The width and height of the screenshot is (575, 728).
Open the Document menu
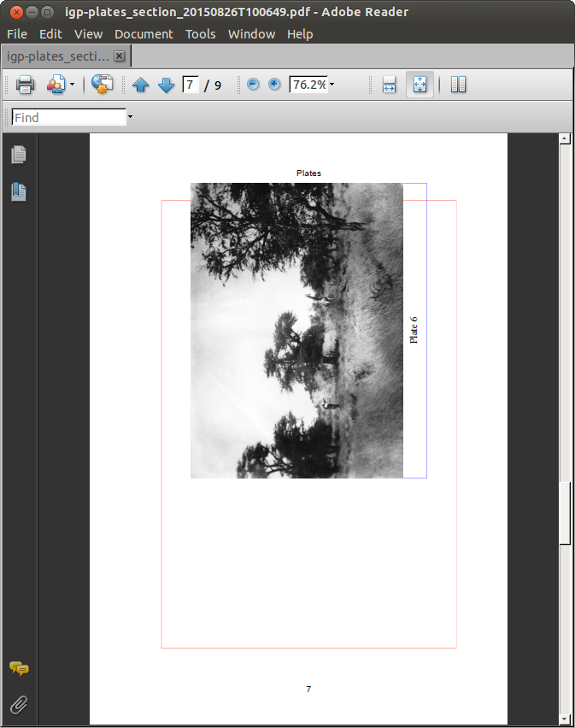[x=144, y=34]
